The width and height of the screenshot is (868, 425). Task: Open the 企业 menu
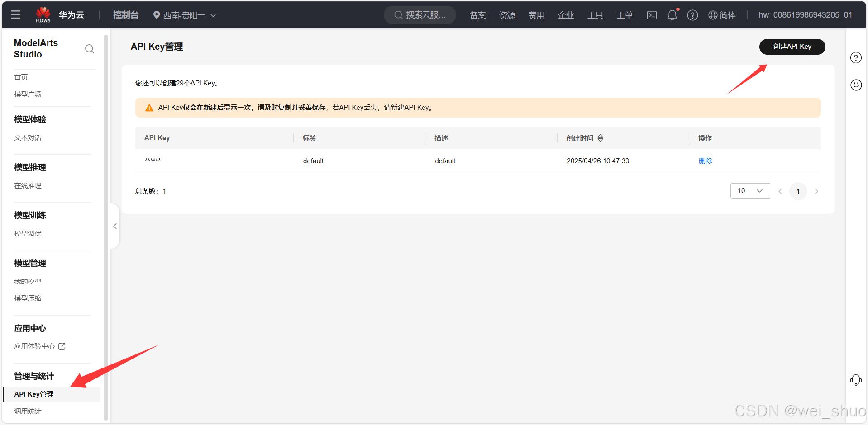[566, 15]
